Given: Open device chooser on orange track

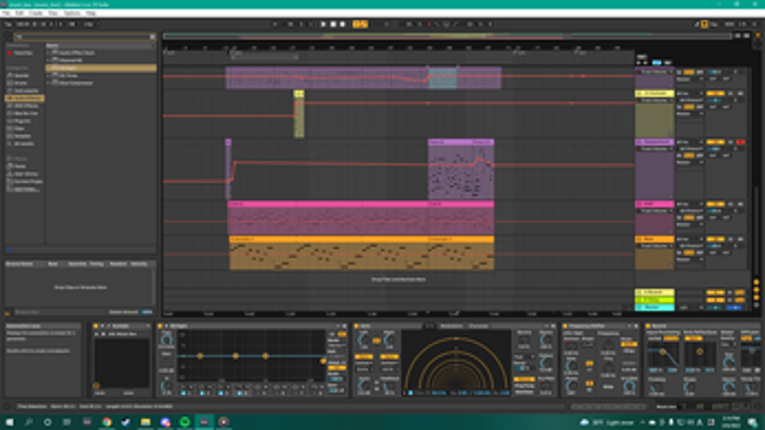Looking at the screenshot, I should (656, 246).
